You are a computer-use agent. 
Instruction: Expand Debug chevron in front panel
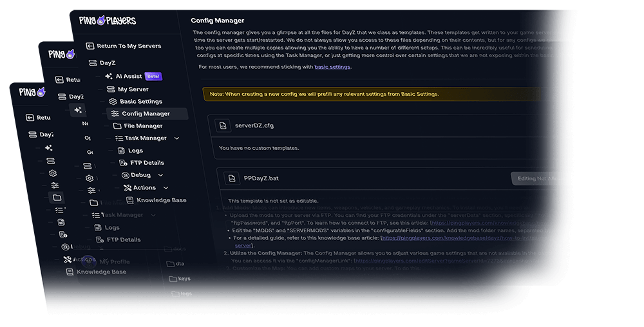tap(160, 175)
